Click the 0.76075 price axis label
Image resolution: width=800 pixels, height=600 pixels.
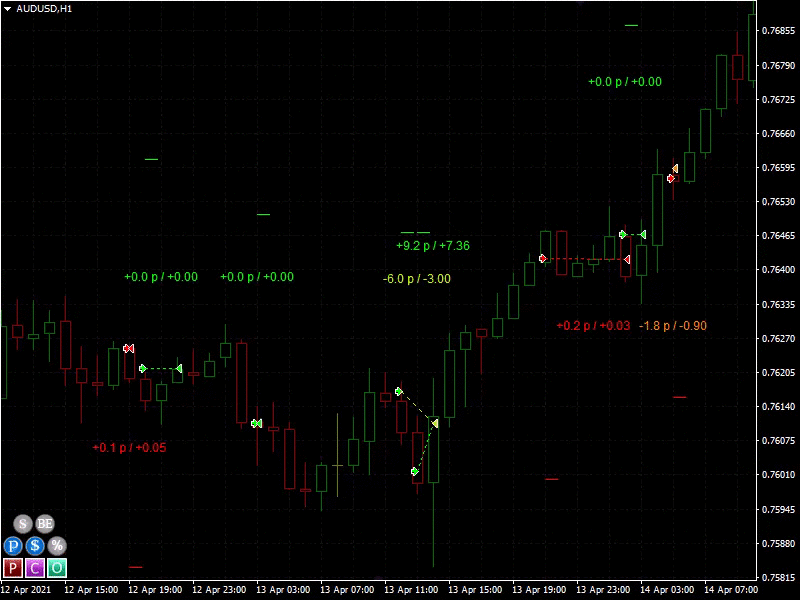click(x=779, y=441)
